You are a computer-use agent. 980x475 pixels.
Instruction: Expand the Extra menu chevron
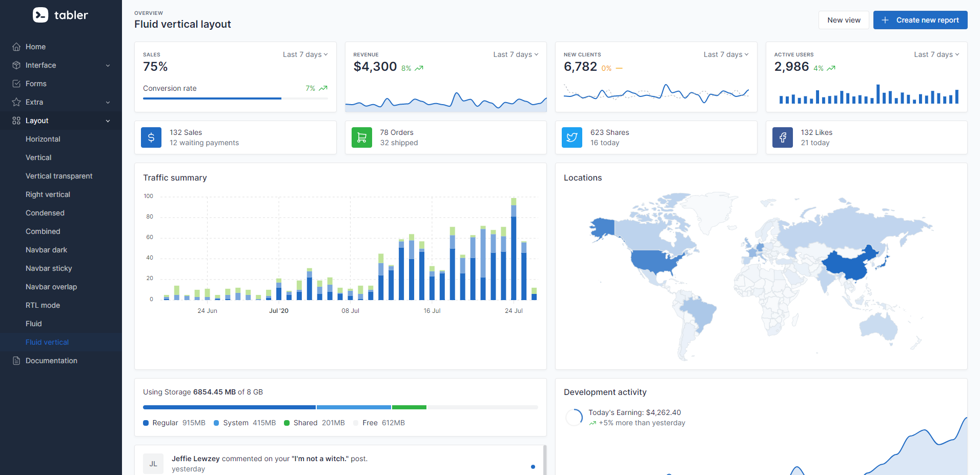point(108,103)
